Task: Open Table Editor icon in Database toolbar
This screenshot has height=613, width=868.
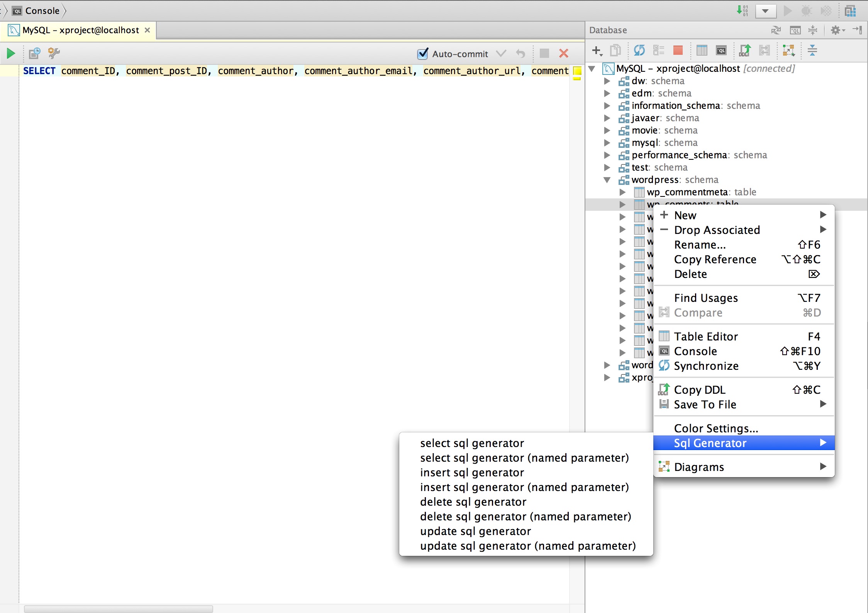Action: (702, 51)
